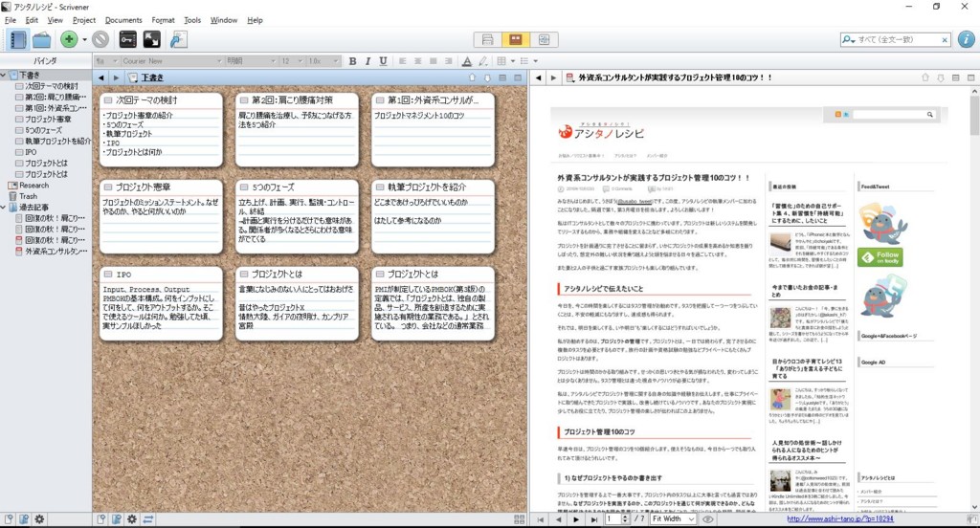The image size is (980, 528).
Task: Open the Courier New font dropdown
Action: [x=172, y=60]
